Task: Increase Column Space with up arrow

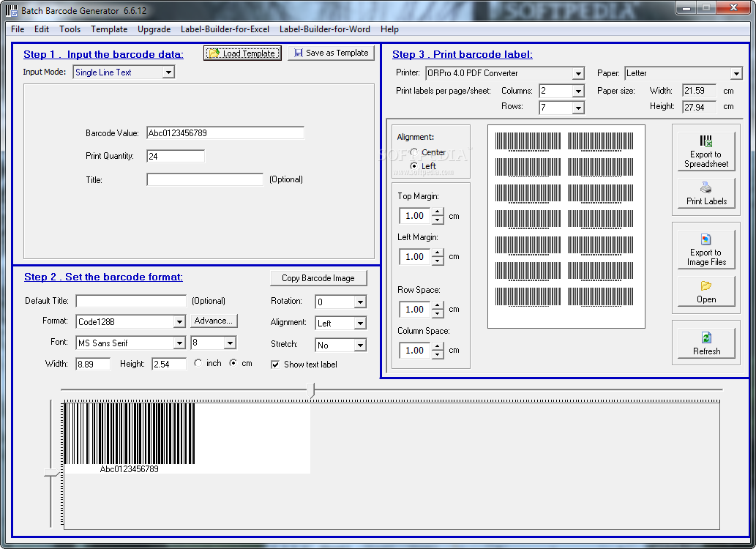Action: [x=438, y=346]
